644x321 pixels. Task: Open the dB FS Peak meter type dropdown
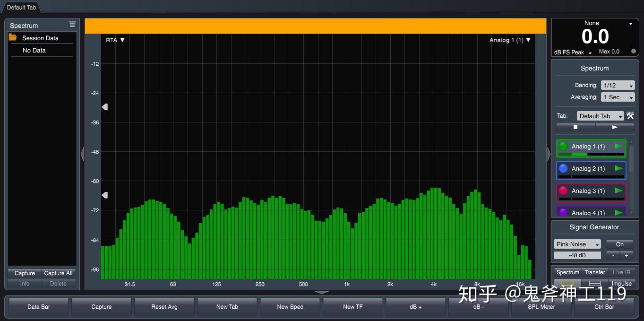pos(573,52)
